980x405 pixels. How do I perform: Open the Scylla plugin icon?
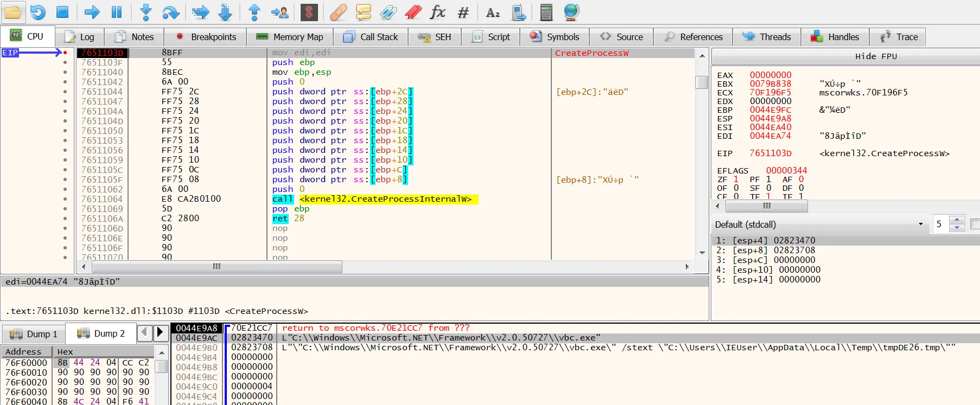[309, 11]
